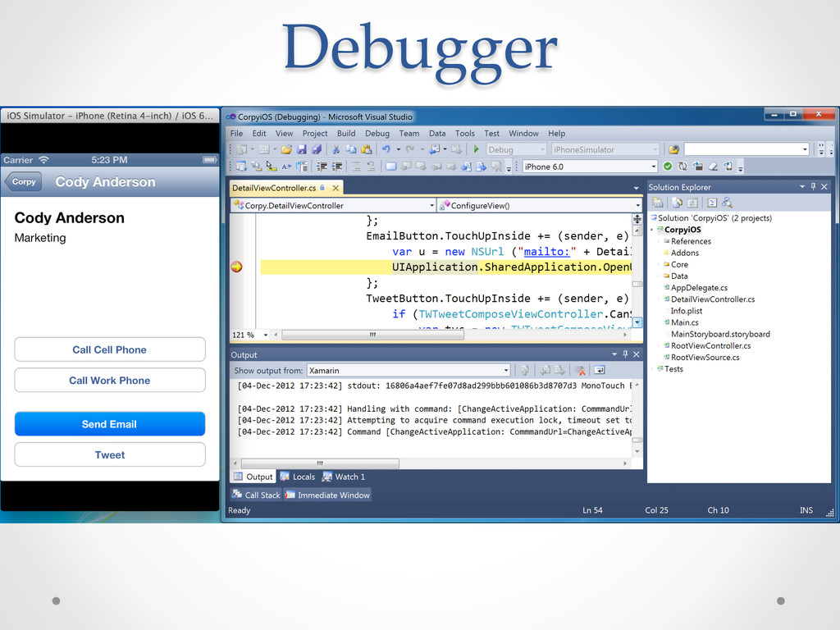Click the decrease line indent icon
The image size is (840, 630).
(322, 167)
